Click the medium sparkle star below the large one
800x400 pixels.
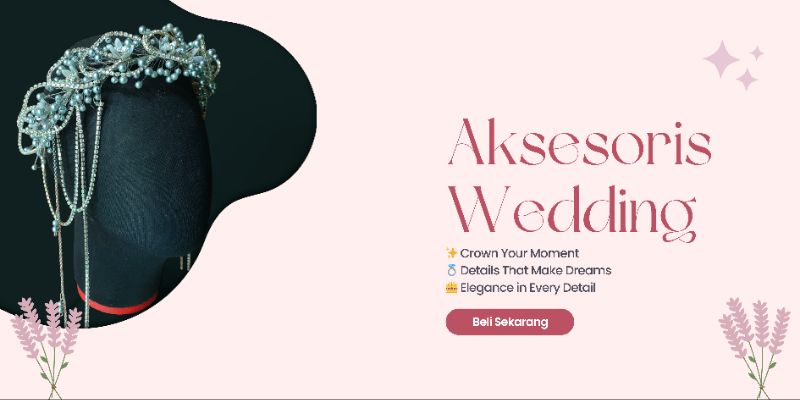coord(746,80)
